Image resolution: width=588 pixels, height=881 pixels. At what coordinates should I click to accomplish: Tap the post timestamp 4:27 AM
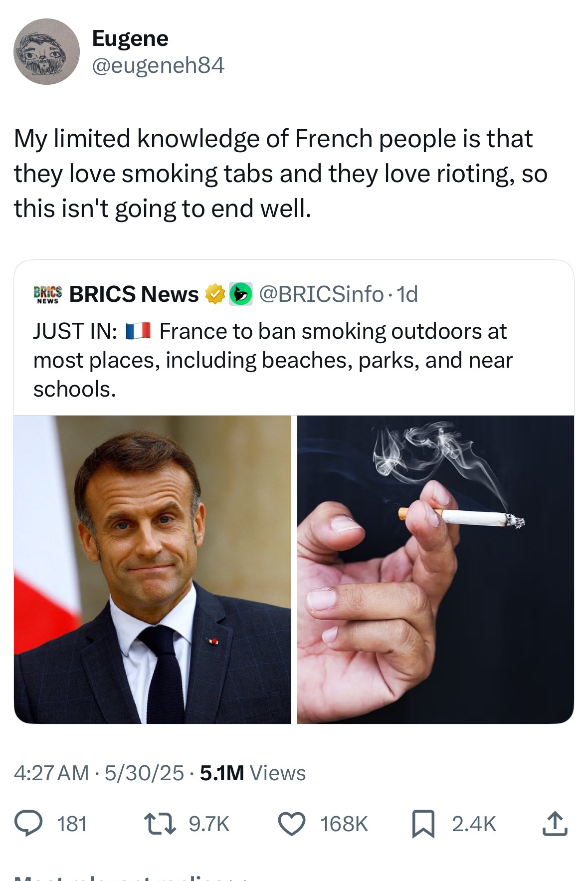click(51, 773)
